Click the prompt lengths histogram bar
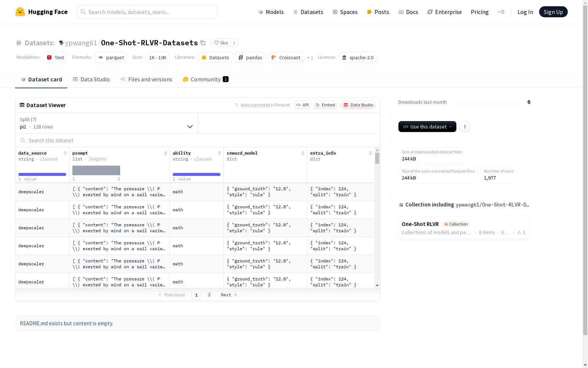 [x=96, y=170]
